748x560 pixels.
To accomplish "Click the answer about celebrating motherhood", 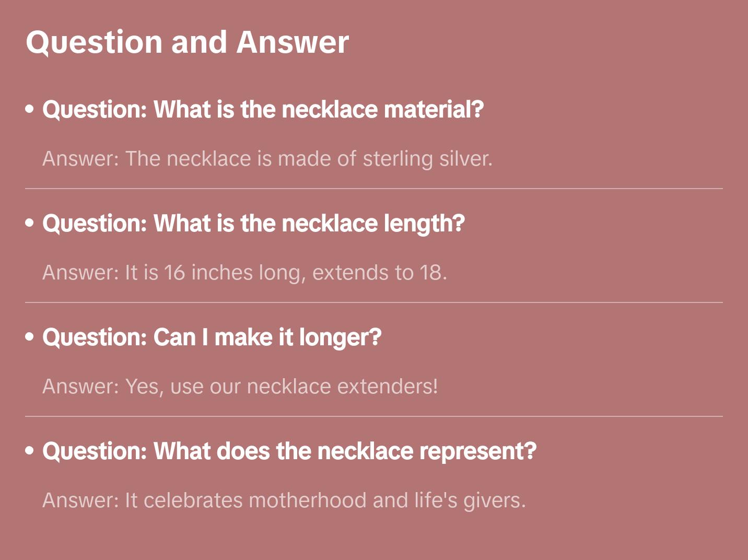I will tap(284, 500).
